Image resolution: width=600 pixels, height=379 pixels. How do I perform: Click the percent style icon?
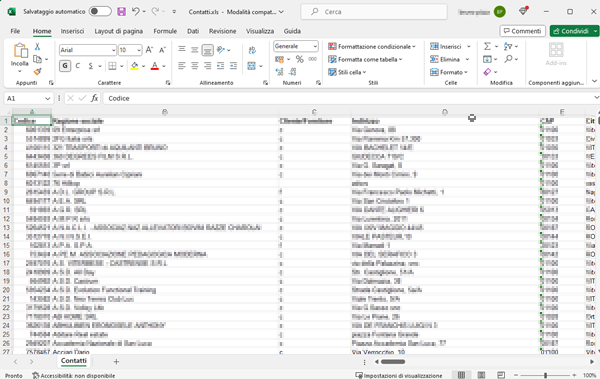click(300, 59)
